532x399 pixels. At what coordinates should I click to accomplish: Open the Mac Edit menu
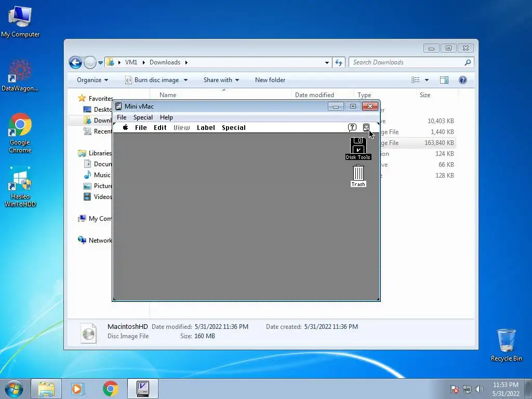[x=160, y=128]
